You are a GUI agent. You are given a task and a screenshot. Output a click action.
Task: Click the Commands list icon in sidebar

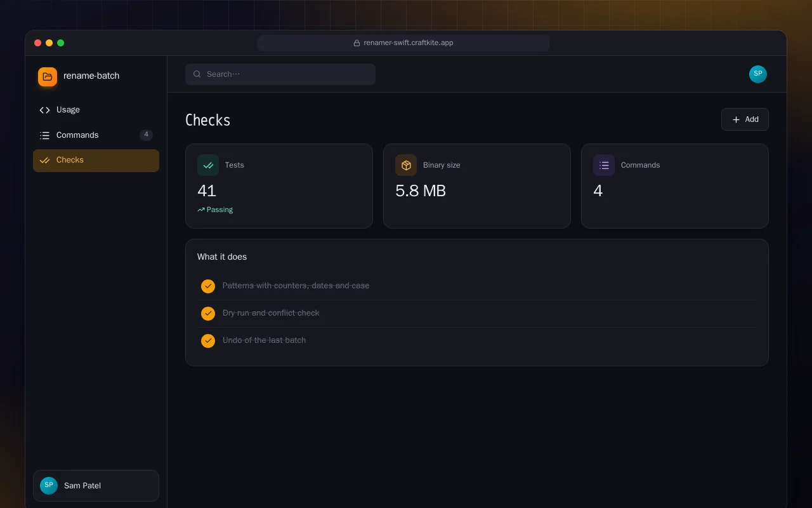[x=44, y=135]
